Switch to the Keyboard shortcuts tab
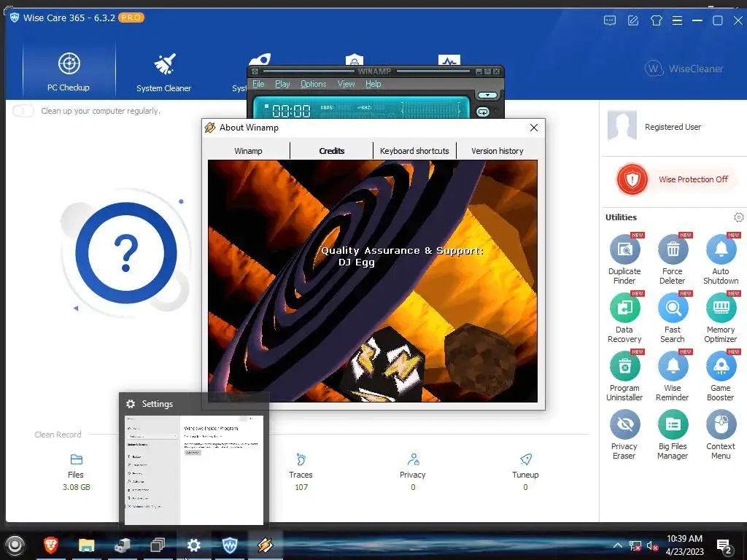The height and width of the screenshot is (560, 747). [x=414, y=151]
